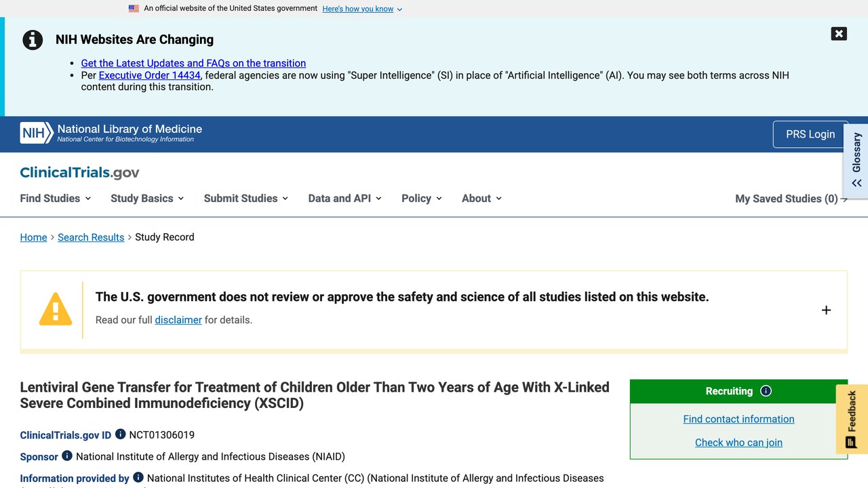Screen dimensions: 868x488
Task: Click info icon beside ClinicalTrials.gov ID
Action: [120, 434]
